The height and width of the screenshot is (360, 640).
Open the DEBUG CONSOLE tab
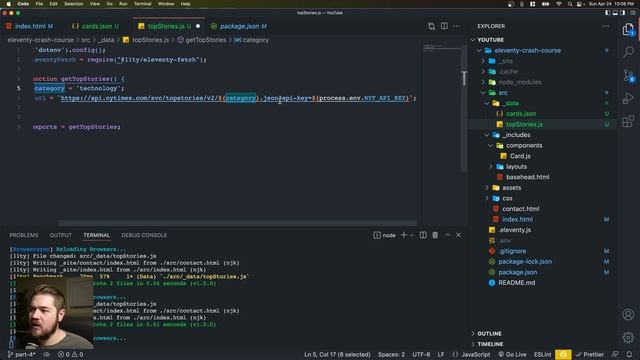point(144,235)
